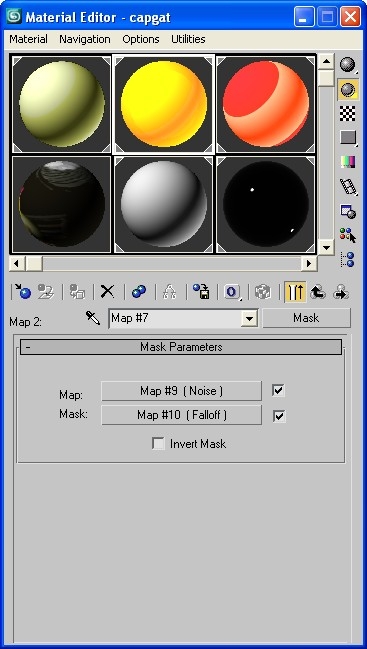Select the bright yellow sample sphere

[x=164, y=104]
